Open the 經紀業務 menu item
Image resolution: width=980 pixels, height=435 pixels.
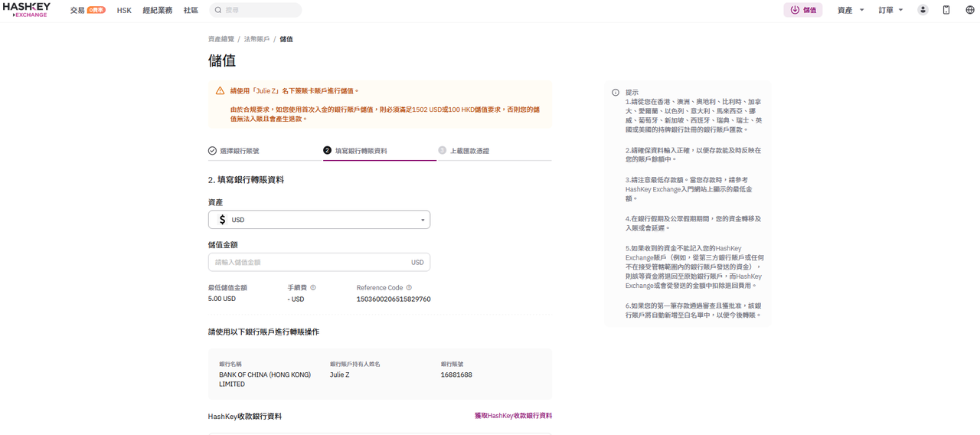pos(158,10)
